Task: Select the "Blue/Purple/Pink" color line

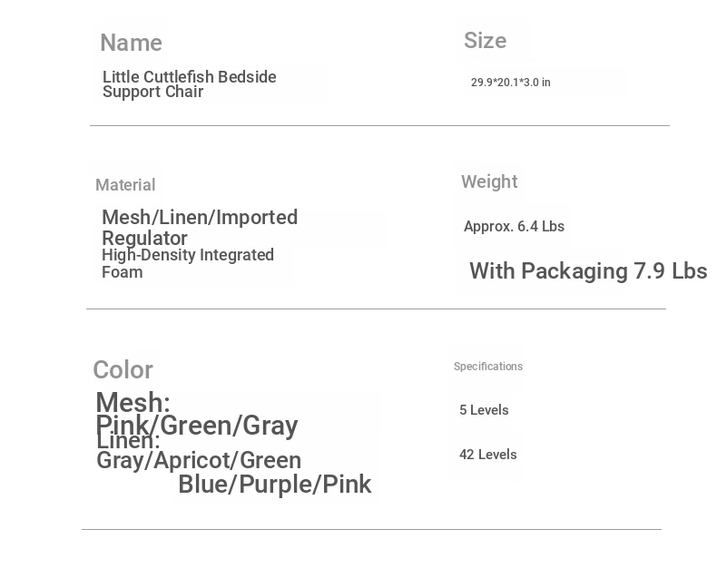Action: coord(274,485)
